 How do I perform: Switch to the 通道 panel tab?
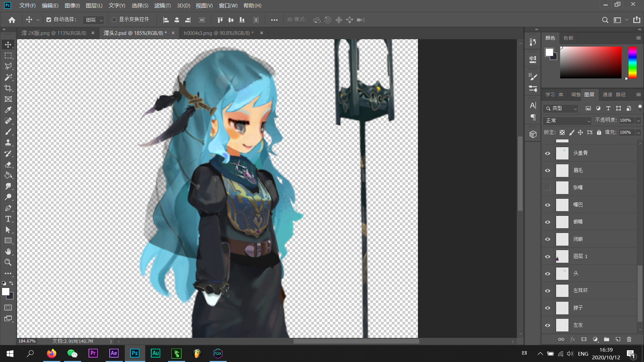607,95
